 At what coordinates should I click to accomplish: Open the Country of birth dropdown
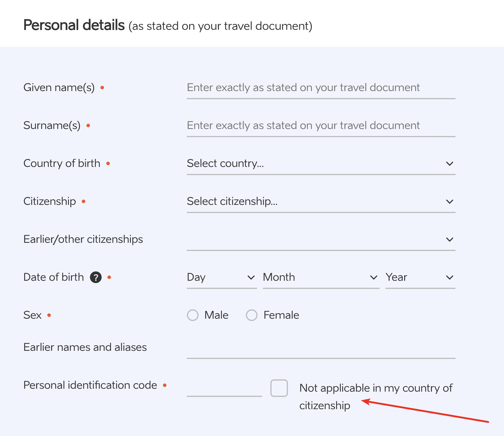click(321, 163)
